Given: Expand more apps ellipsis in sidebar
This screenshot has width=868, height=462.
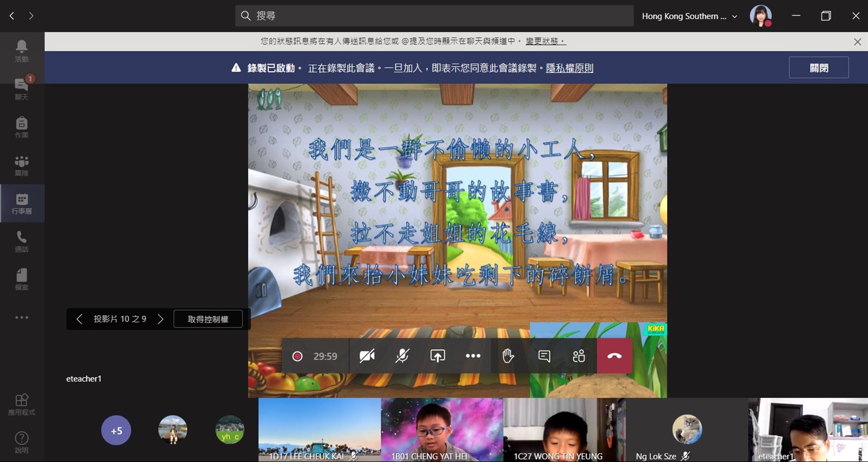Looking at the screenshot, I should pyautogui.click(x=21, y=317).
